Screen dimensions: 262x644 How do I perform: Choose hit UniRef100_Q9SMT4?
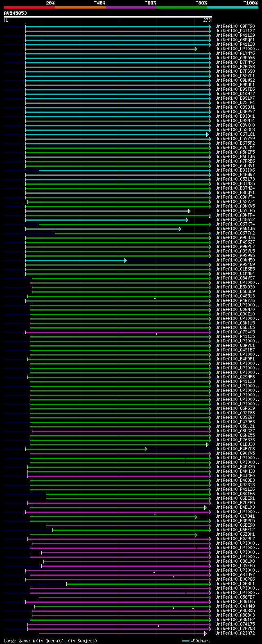coord(235,121)
